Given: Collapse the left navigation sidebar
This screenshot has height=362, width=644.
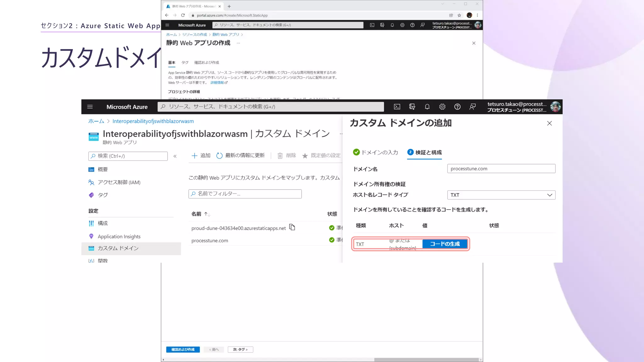Looking at the screenshot, I should pos(175,156).
